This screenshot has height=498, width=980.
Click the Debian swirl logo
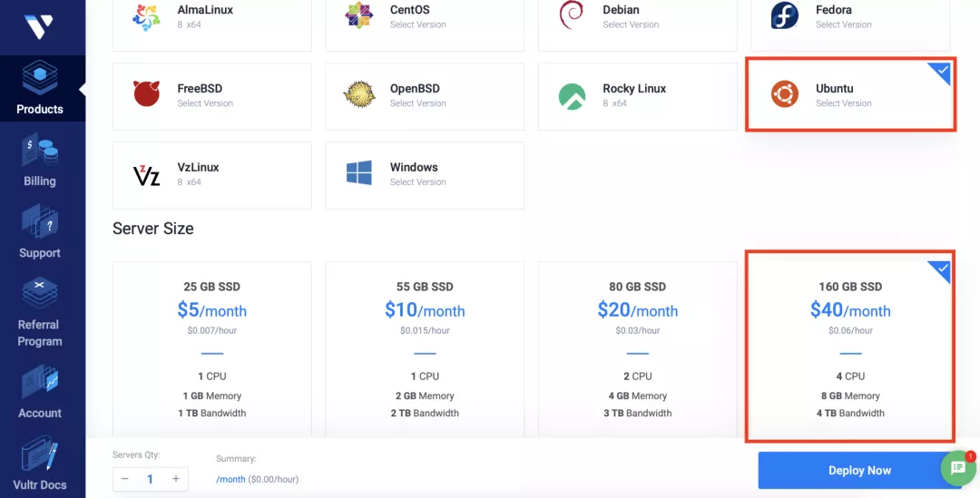point(572,15)
